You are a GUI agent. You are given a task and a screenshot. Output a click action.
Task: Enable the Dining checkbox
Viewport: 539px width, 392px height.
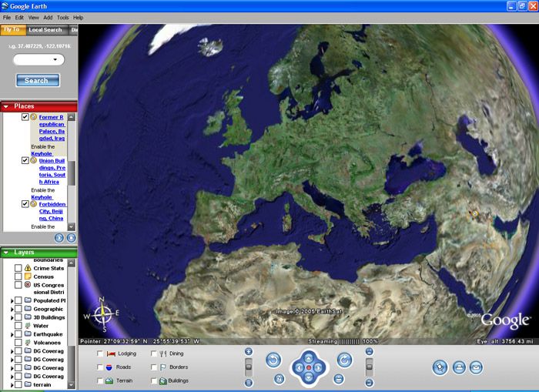coord(154,353)
